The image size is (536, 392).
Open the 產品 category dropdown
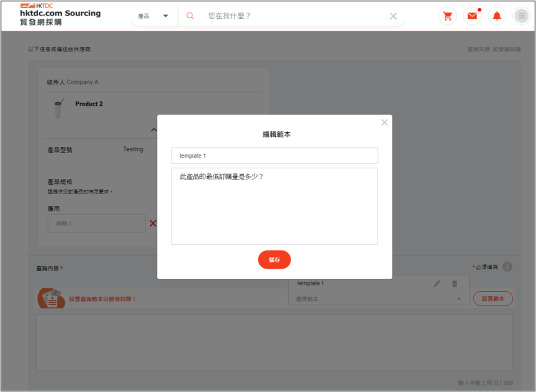coord(152,16)
